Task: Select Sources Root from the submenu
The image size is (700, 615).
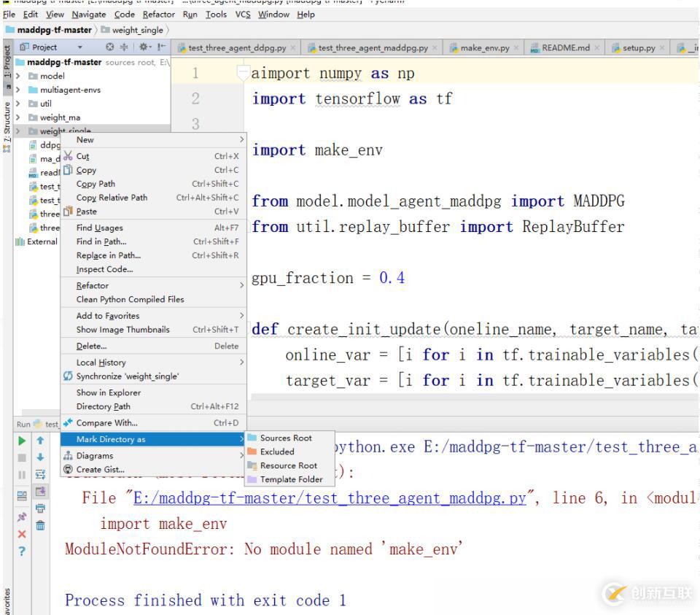Action: [285, 438]
